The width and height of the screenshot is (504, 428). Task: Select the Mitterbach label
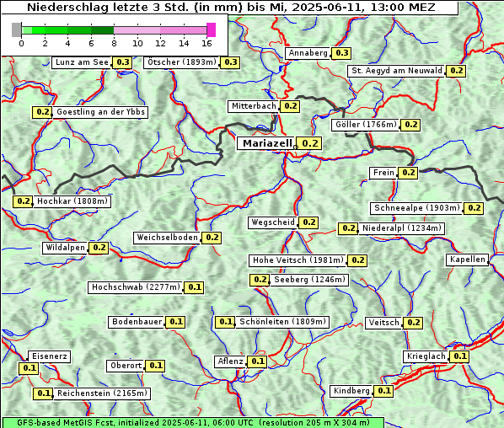254,106
